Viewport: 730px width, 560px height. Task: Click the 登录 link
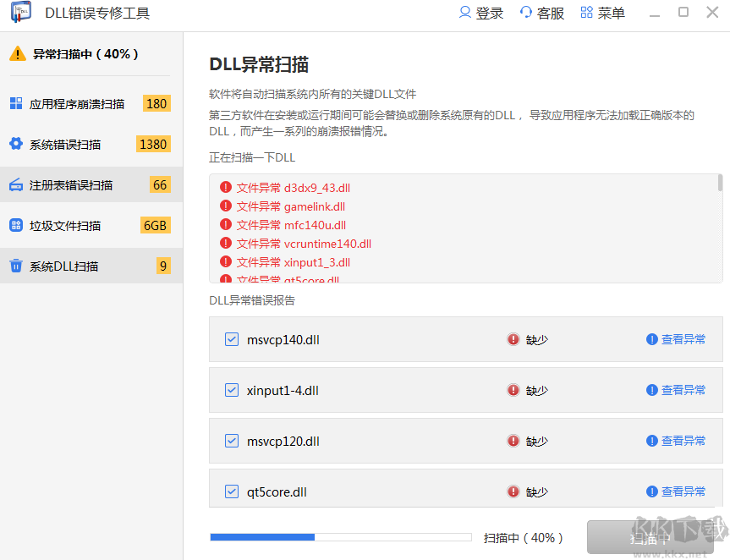tap(481, 13)
